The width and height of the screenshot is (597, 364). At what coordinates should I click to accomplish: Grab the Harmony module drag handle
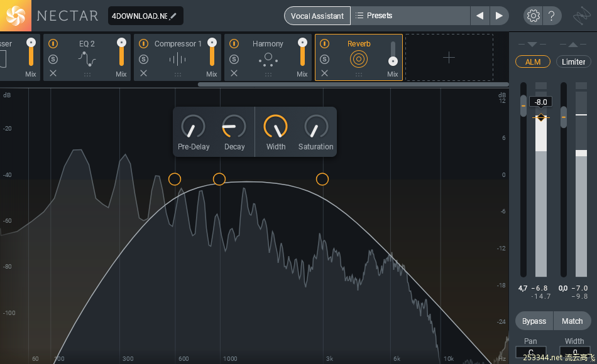coord(268,75)
